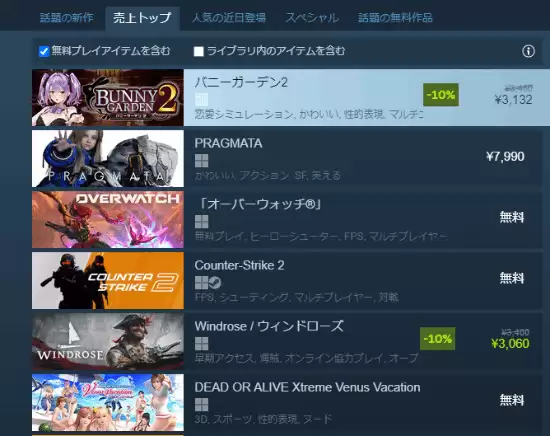
Task: Click the Windows icon under Windrose
Action: 201,343
